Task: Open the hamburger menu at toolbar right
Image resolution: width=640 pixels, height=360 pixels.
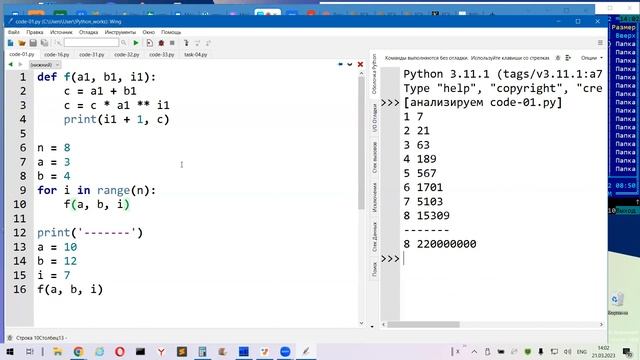Action: [600, 43]
